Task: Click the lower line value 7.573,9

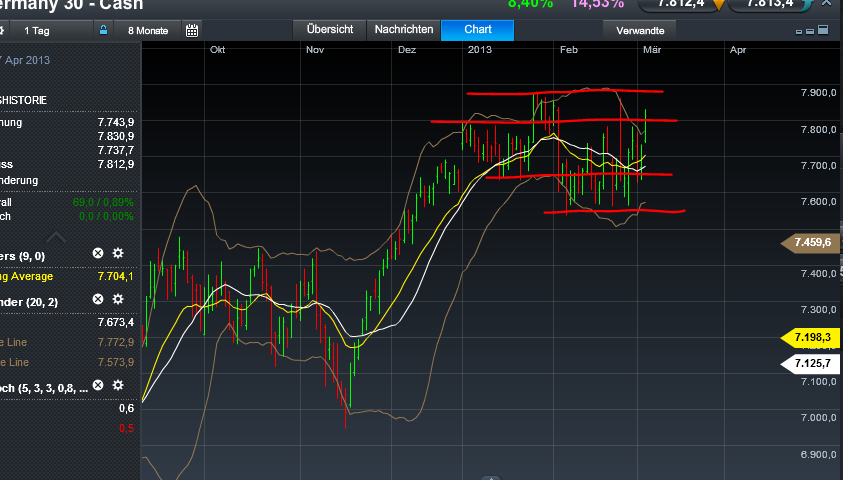Action: [x=116, y=362]
